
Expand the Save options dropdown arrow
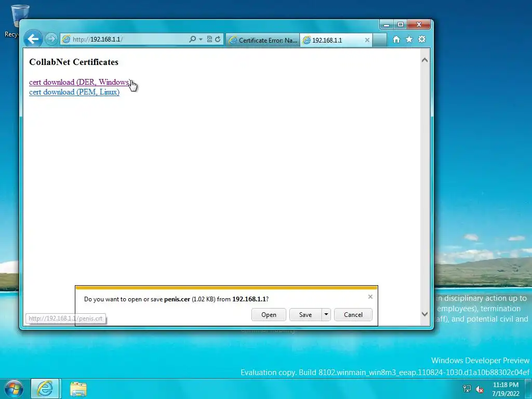tap(326, 314)
